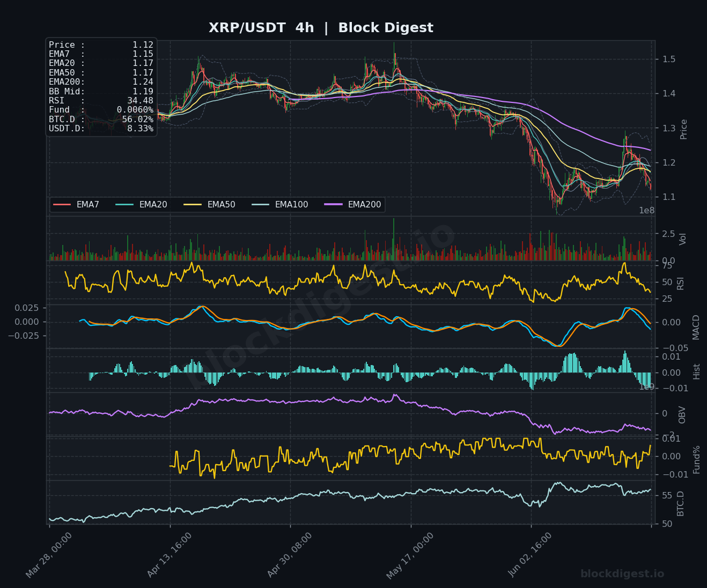Click the Fund 0.0060% row
Viewport: 707px width, 588px height.
point(101,110)
